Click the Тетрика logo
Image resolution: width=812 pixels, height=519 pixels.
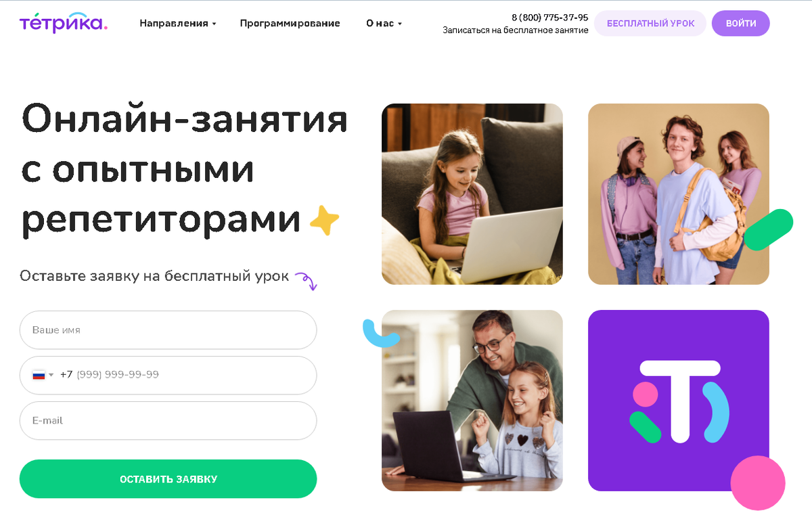click(x=64, y=23)
